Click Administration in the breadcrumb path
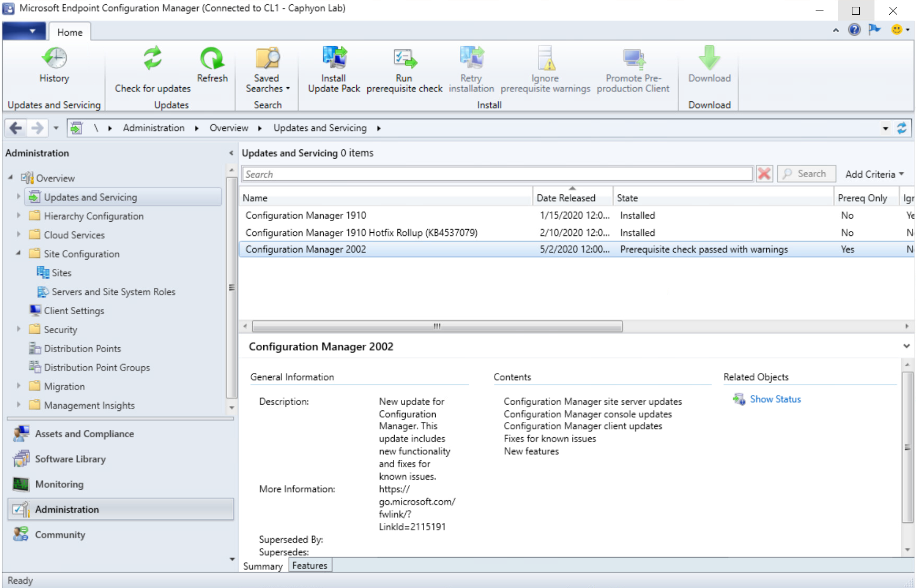The width and height of the screenshot is (916, 588). (x=153, y=128)
